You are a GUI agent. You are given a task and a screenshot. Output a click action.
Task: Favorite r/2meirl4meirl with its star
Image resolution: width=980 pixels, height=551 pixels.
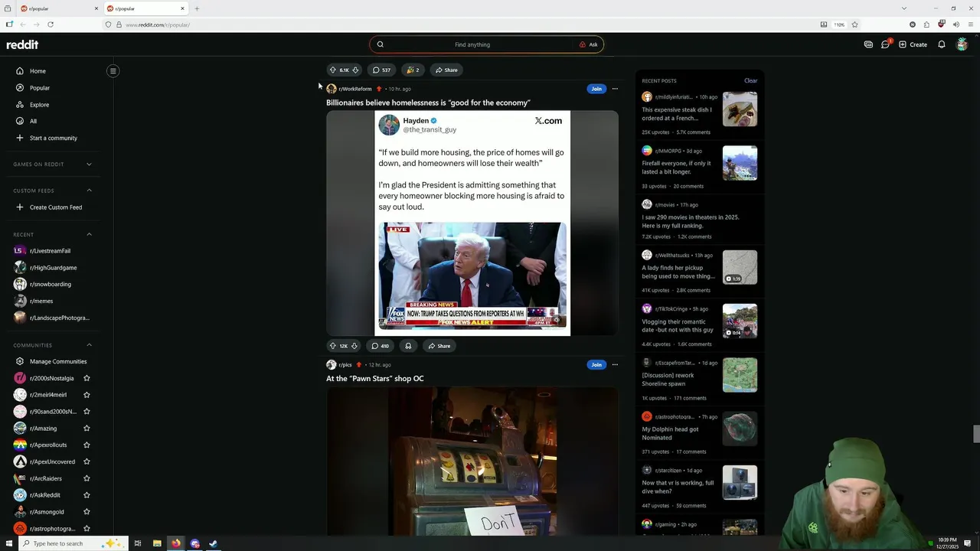point(87,395)
